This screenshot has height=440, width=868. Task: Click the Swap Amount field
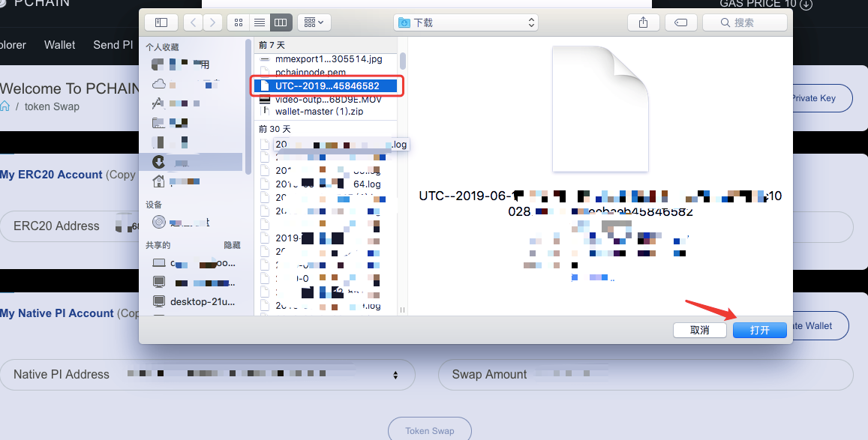coord(645,375)
